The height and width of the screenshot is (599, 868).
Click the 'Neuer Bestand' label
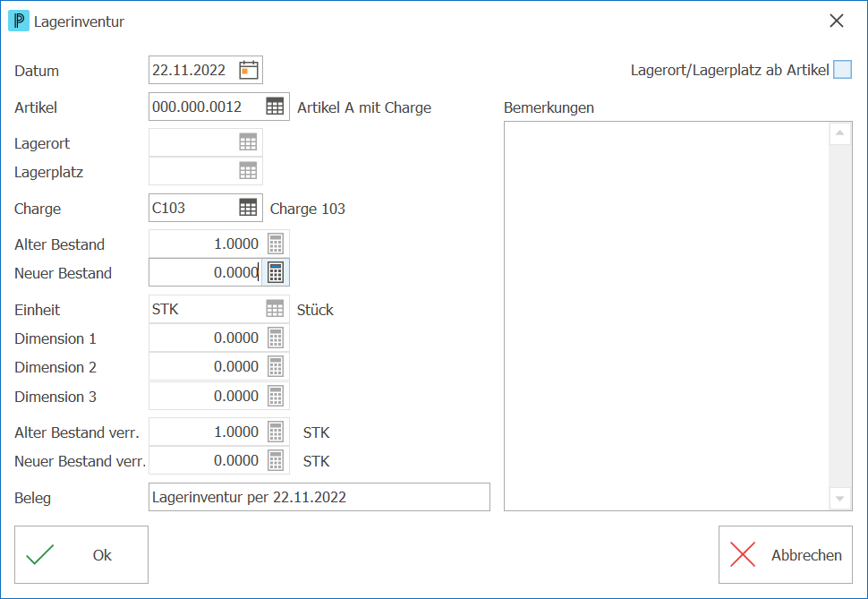[64, 273]
